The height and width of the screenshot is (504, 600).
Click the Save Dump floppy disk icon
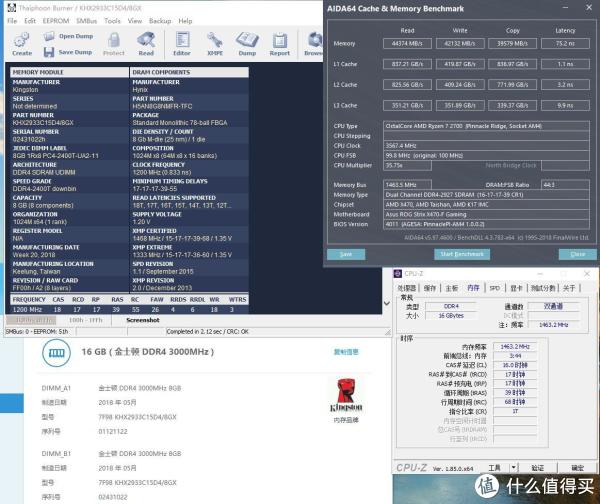[x=49, y=52]
